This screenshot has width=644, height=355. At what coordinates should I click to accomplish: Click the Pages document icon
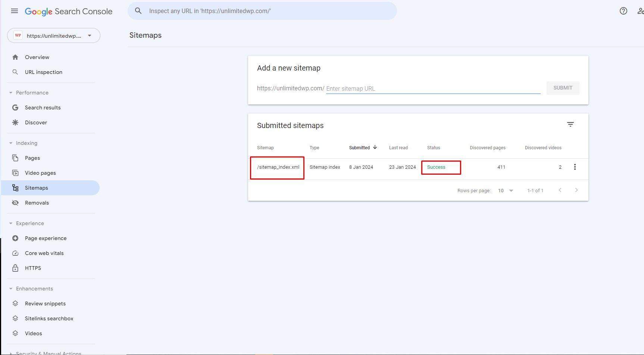(x=15, y=158)
